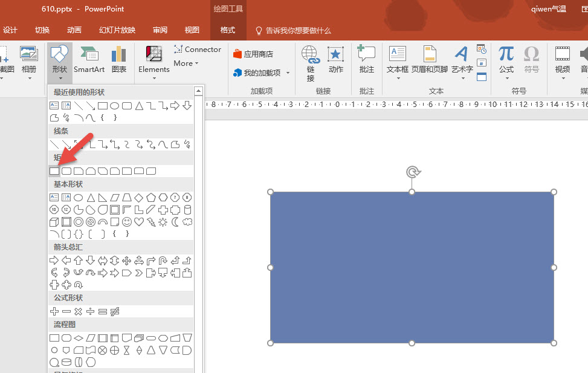The height and width of the screenshot is (373, 588).
Task: Expand 我的加载项 add-ins dropdown arrow
Action: (x=288, y=73)
